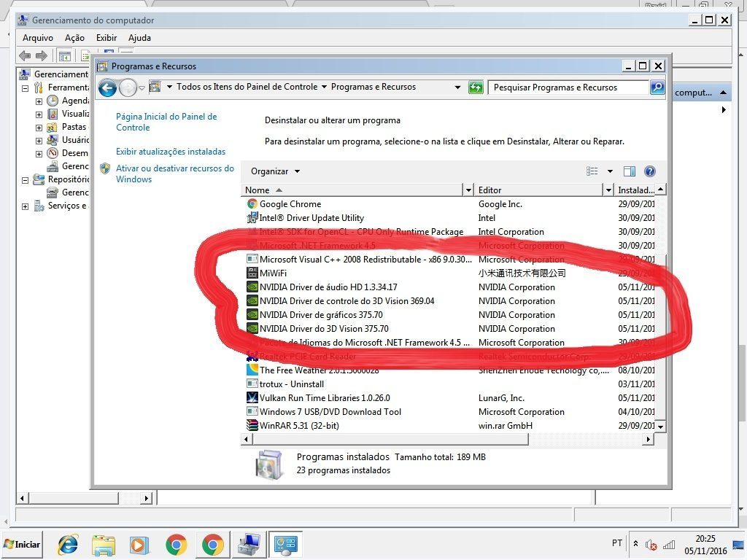Click the clock showing 20:25
The height and width of the screenshot is (560, 747).
(705, 539)
